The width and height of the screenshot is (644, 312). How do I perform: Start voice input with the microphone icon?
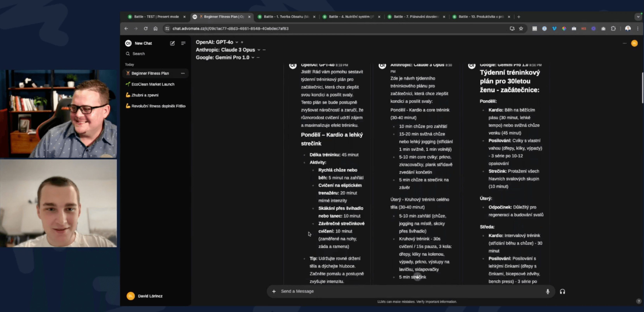(x=547, y=291)
